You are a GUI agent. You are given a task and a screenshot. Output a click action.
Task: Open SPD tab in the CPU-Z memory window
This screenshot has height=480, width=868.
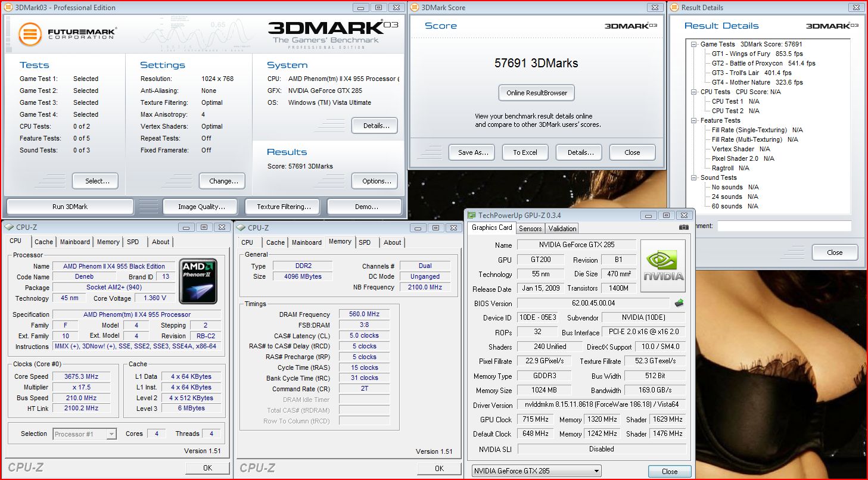click(x=365, y=242)
